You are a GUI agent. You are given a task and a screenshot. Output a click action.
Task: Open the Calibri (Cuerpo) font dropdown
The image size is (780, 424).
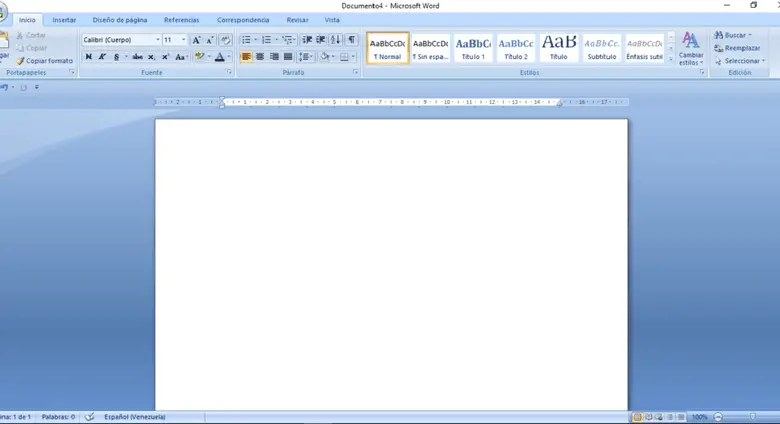pyautogui.click(x=158, y=40)
